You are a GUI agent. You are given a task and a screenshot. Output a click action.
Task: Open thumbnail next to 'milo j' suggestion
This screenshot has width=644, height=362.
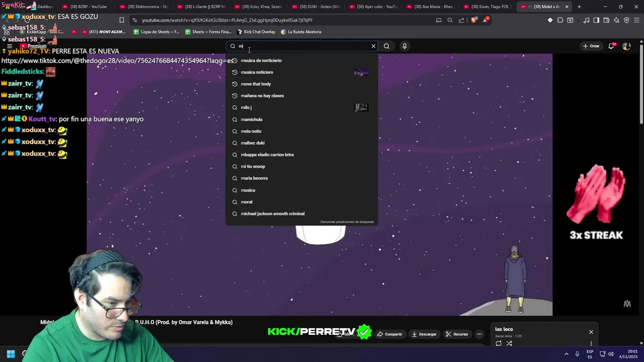pos(361,107)
